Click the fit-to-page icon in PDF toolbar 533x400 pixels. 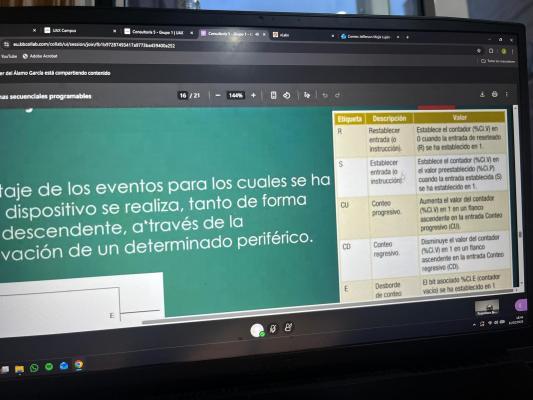pyautogui.click(x=273, y=95)
